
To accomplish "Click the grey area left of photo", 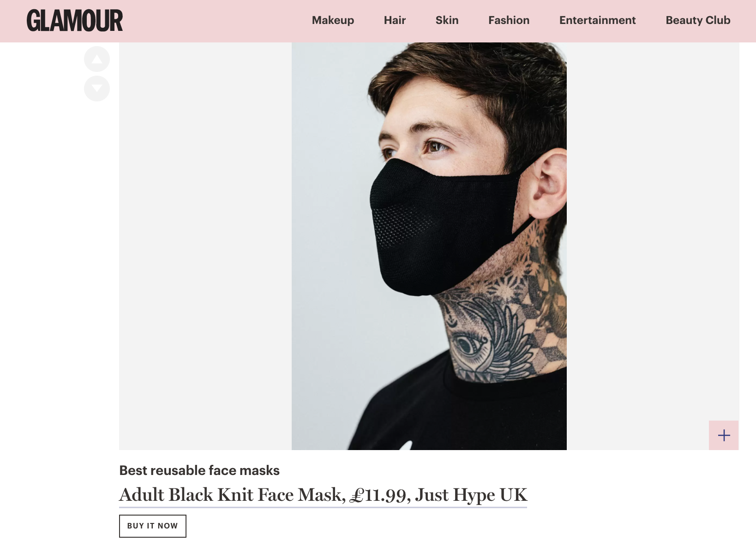I will pyautogui.click(x=205, y=246).
